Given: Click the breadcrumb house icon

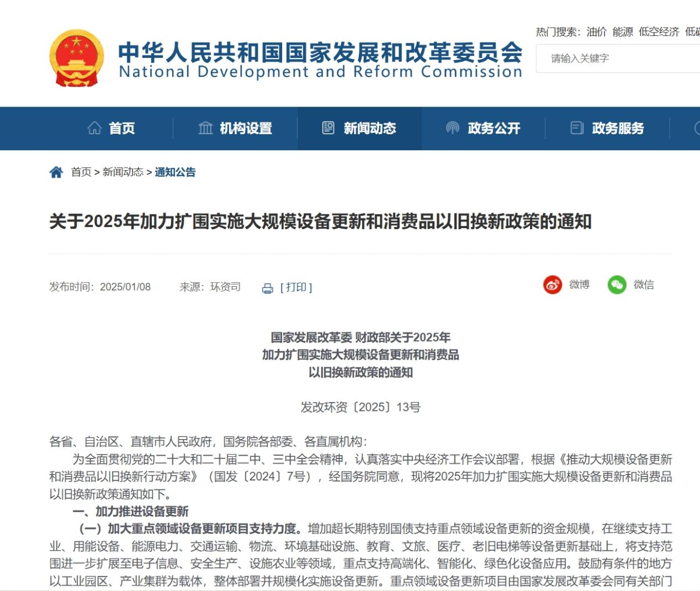Looking at the screenshot, I should 56,172.
